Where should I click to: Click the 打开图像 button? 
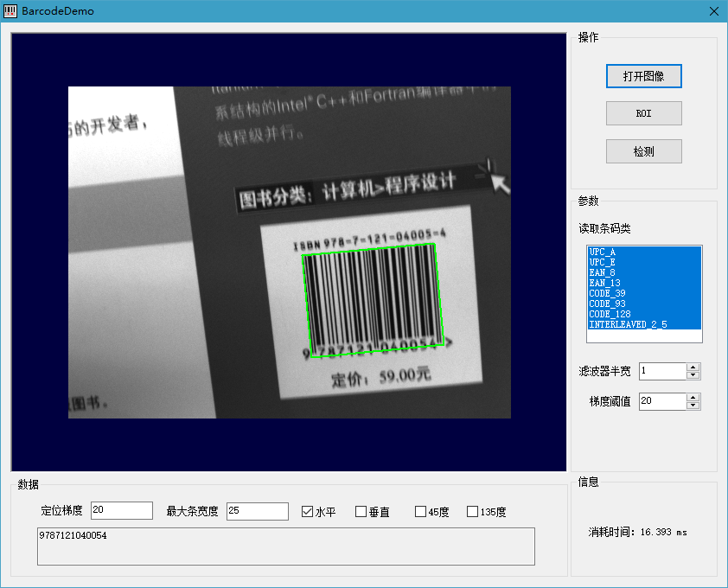pos(643,76)
